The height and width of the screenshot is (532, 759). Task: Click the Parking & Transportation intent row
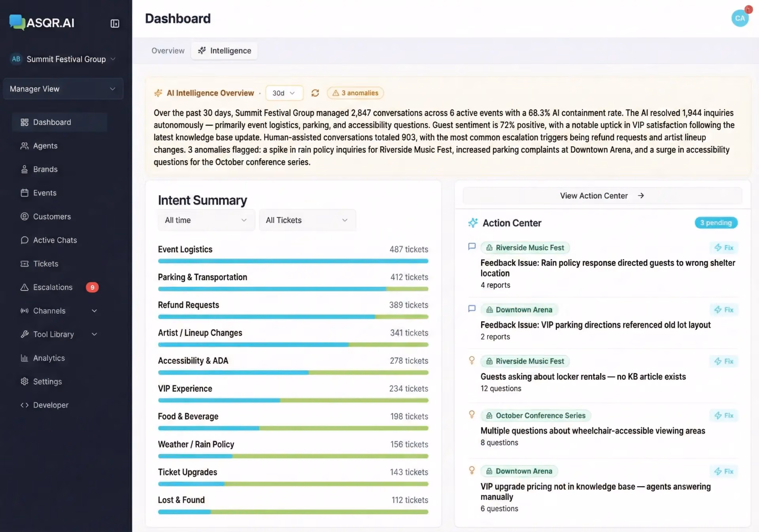coord(293,282)
